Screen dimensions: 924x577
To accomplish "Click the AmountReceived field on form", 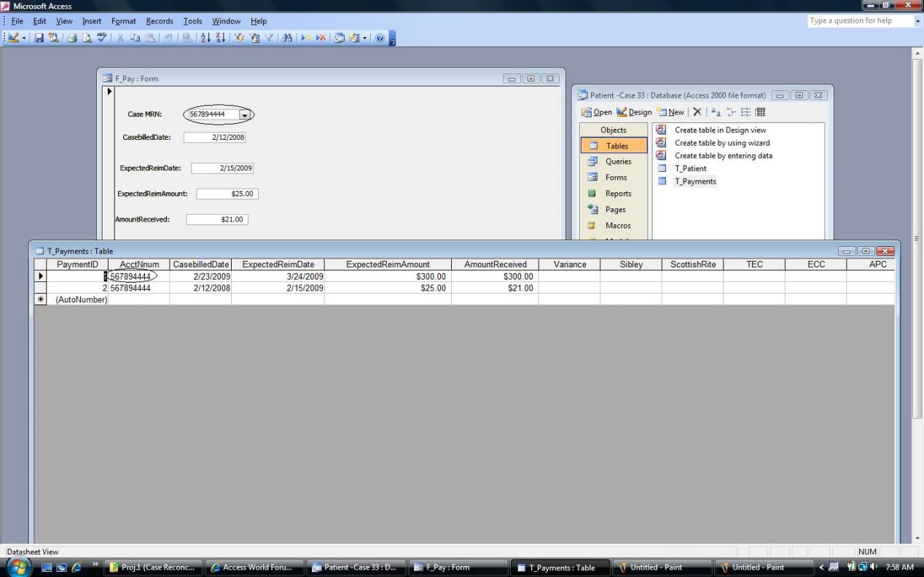I will tap(217, 219).
